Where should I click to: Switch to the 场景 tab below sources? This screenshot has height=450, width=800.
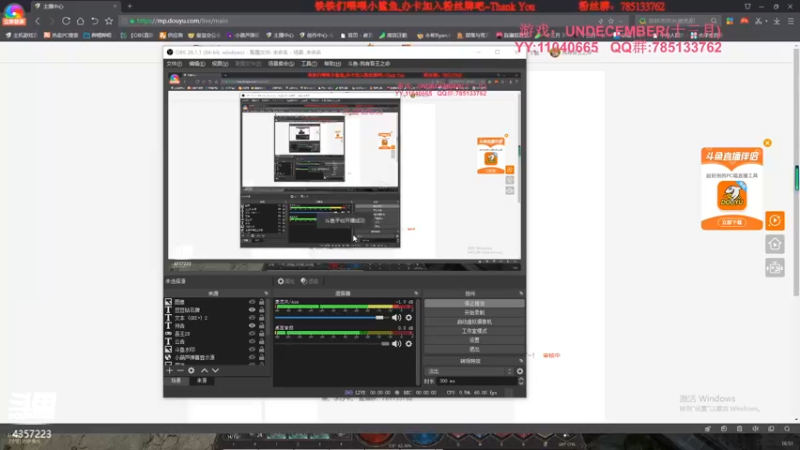pyautogui.click(x=176, y=381)
